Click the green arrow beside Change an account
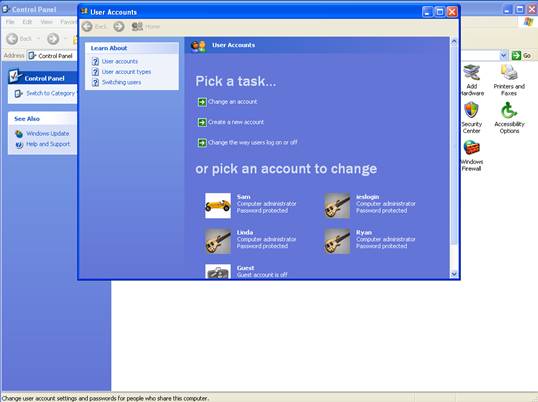 (x=202, y=102)
